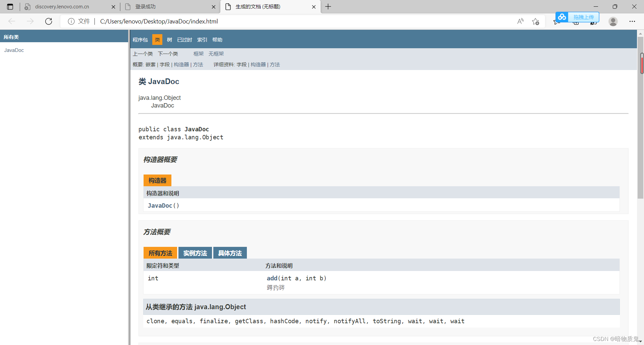The width and height of the screenshot is (644, 345).
Task: Click the 'java.lang.Object' hierarchy text
Action: click(159, 98)
